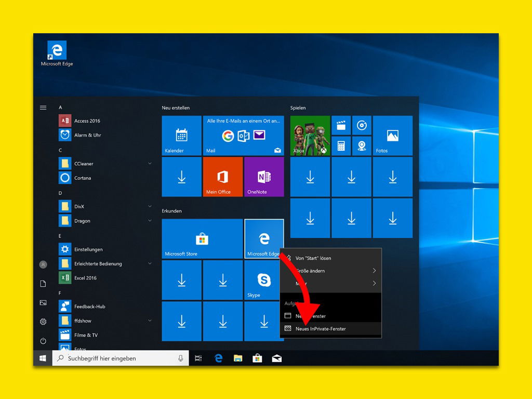Launch Access 2016 from the app list

[x=105, y=121]
